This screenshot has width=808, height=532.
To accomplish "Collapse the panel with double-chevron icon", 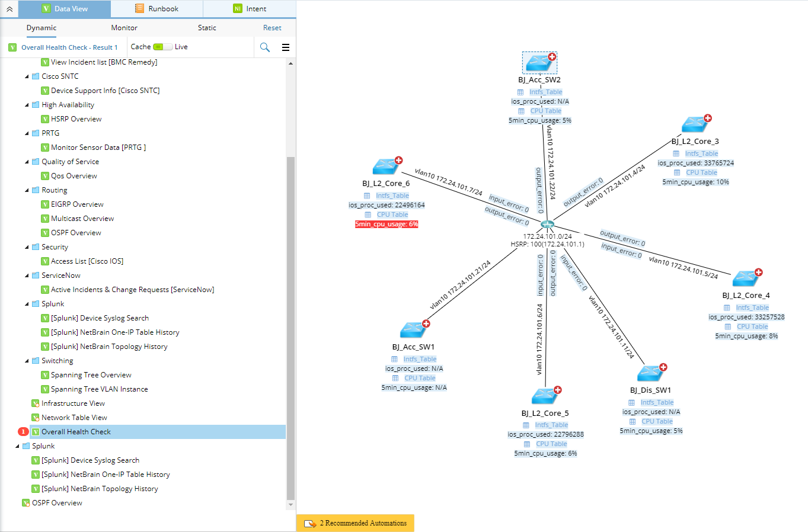I will click(x=9, y=9).
